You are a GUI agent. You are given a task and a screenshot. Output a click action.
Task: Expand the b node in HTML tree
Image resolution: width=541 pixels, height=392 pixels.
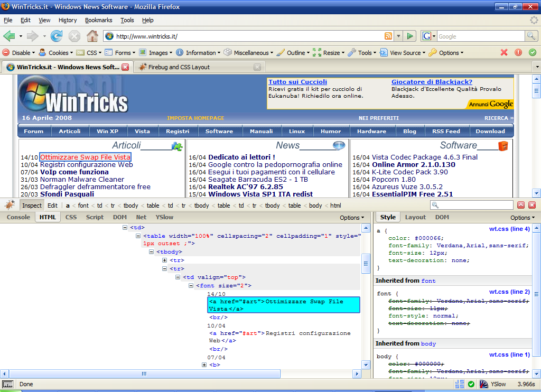coord(204,365)
